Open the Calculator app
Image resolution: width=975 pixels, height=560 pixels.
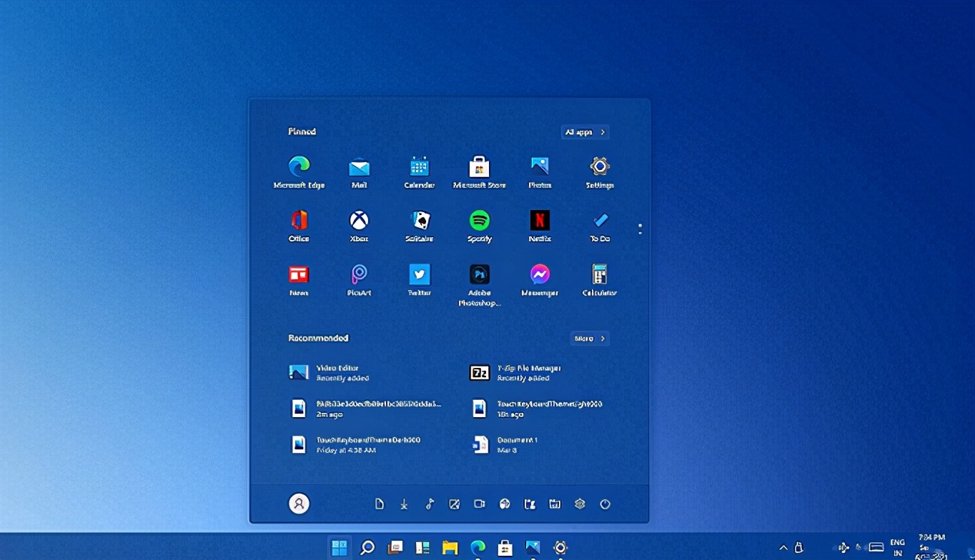600,281
